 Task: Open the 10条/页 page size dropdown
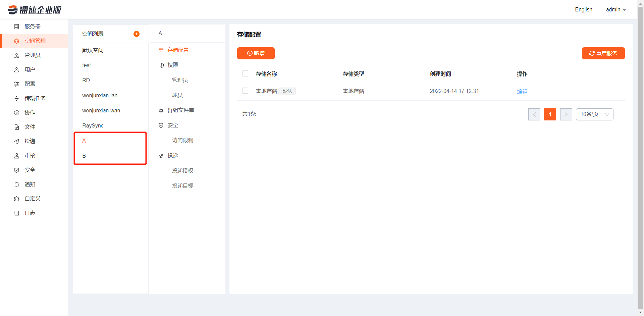594,114
